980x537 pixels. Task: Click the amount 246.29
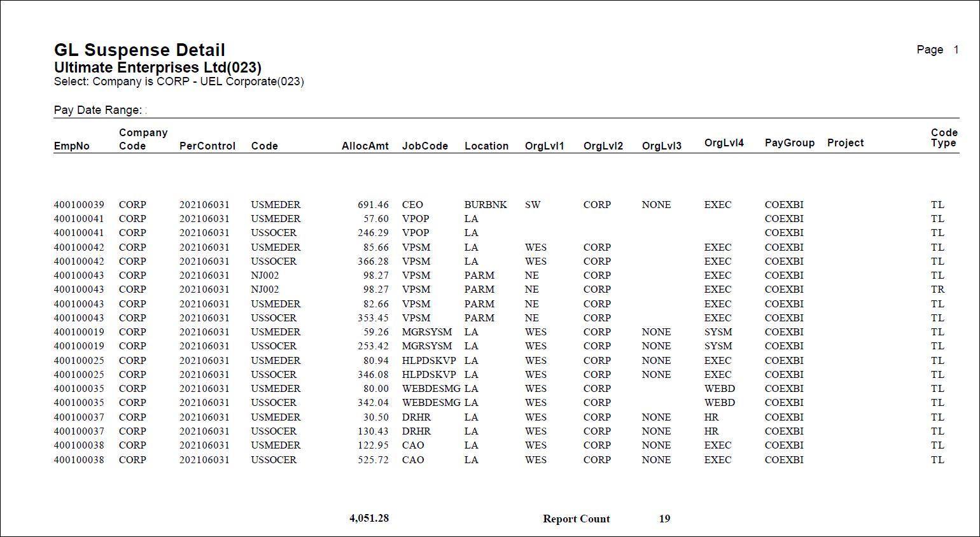(373, 233)
